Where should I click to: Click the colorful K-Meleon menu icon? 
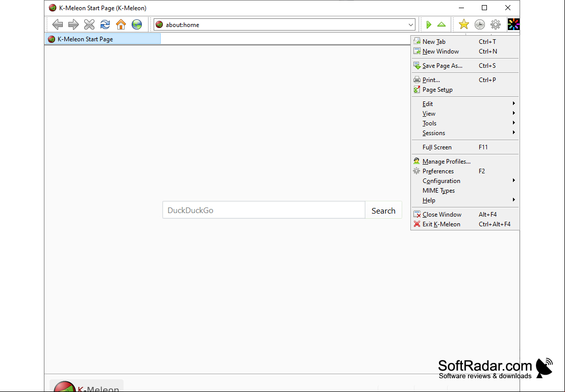(513, 24)
